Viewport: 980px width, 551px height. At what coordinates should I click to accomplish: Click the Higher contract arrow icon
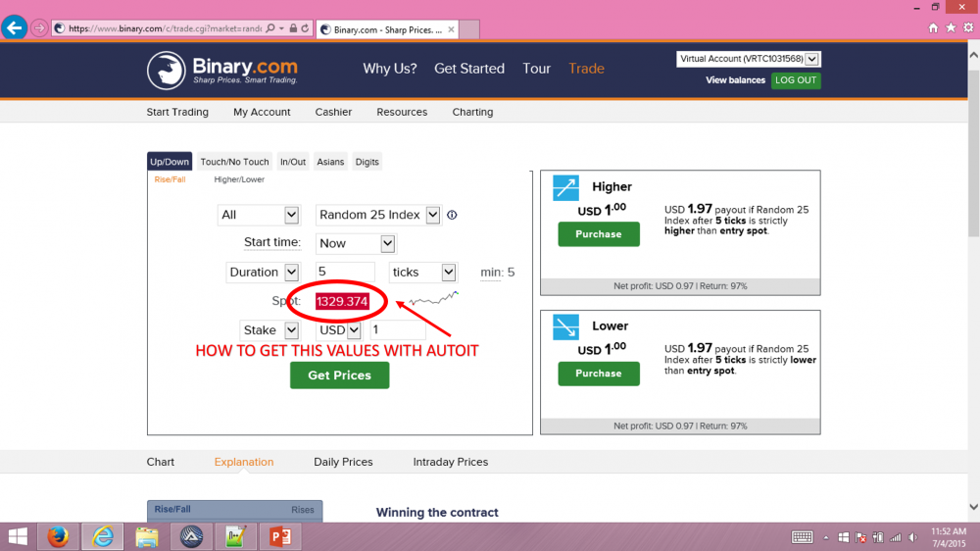click(565, 187)
